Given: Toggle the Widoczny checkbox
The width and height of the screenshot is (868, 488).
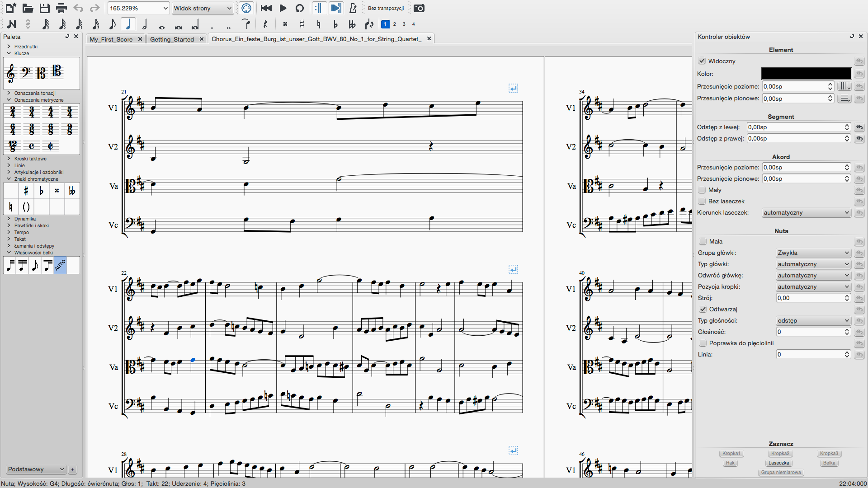Looking at the screenshot, I should (x=702, y=61).
